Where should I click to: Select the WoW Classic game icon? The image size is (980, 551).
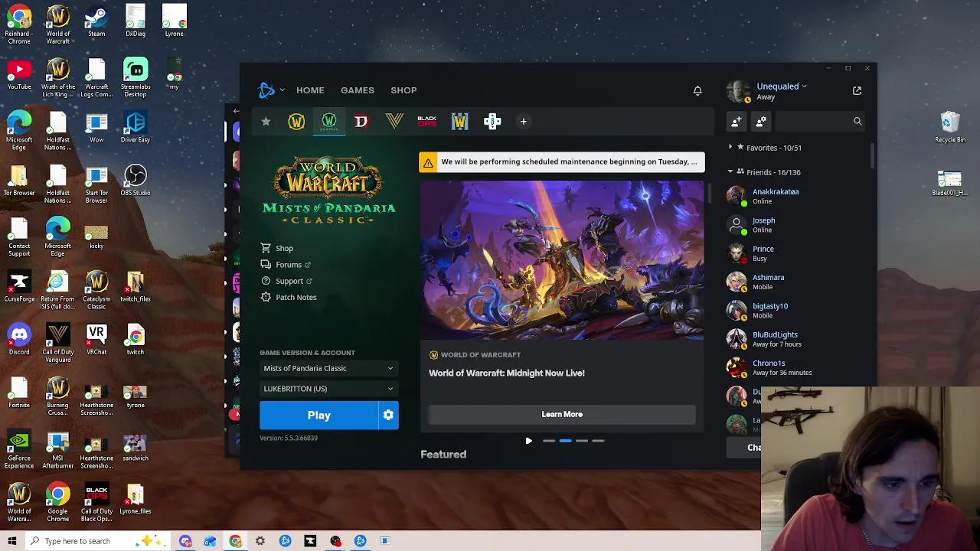329,122
